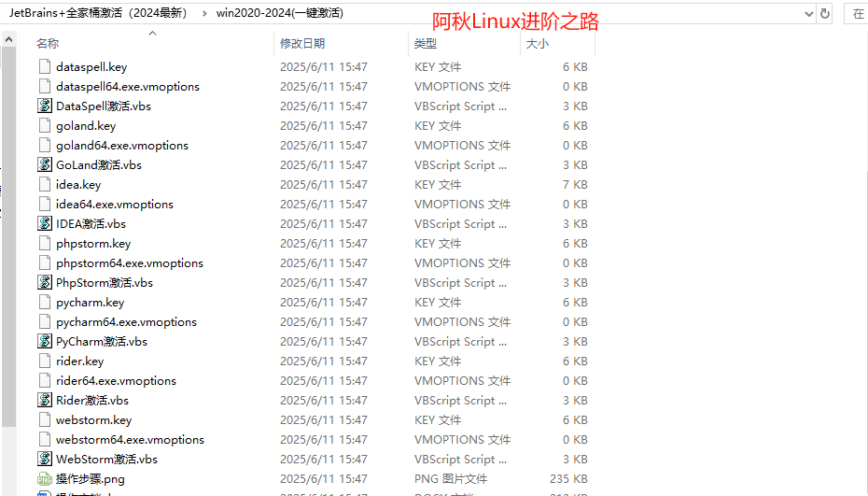Select the file name Rider激活.vbs

(91, 400)
